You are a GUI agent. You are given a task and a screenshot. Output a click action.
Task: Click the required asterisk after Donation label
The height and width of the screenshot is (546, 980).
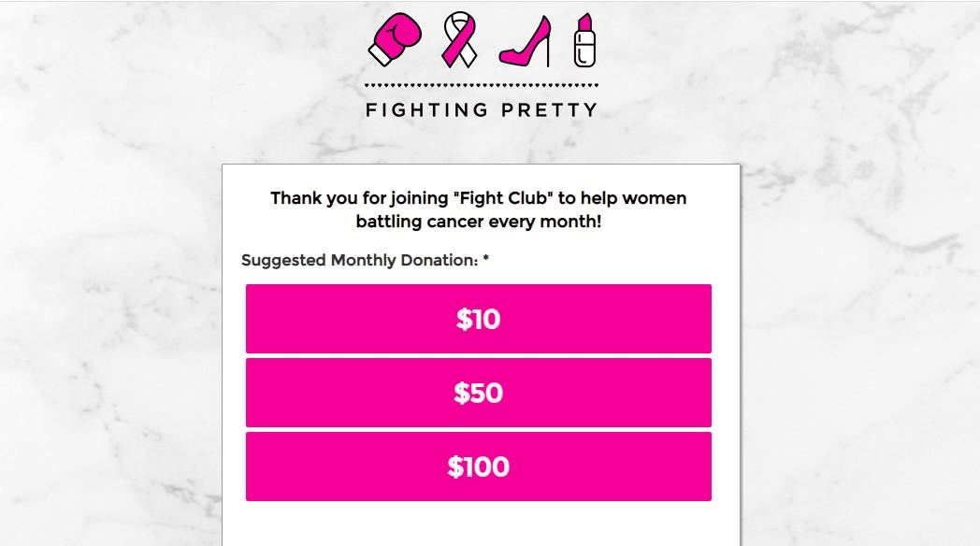click(486, 260)
